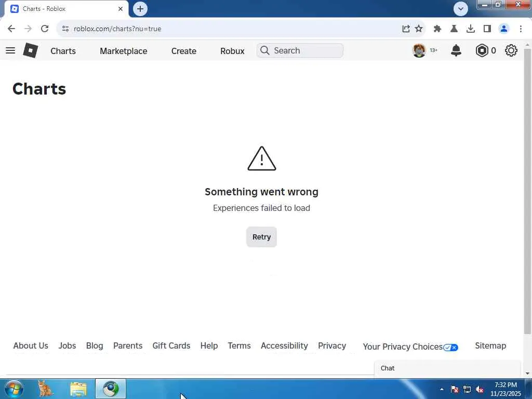The image size is (532, 399).
Task: Open the browser downloads icon
Action: 471,29
